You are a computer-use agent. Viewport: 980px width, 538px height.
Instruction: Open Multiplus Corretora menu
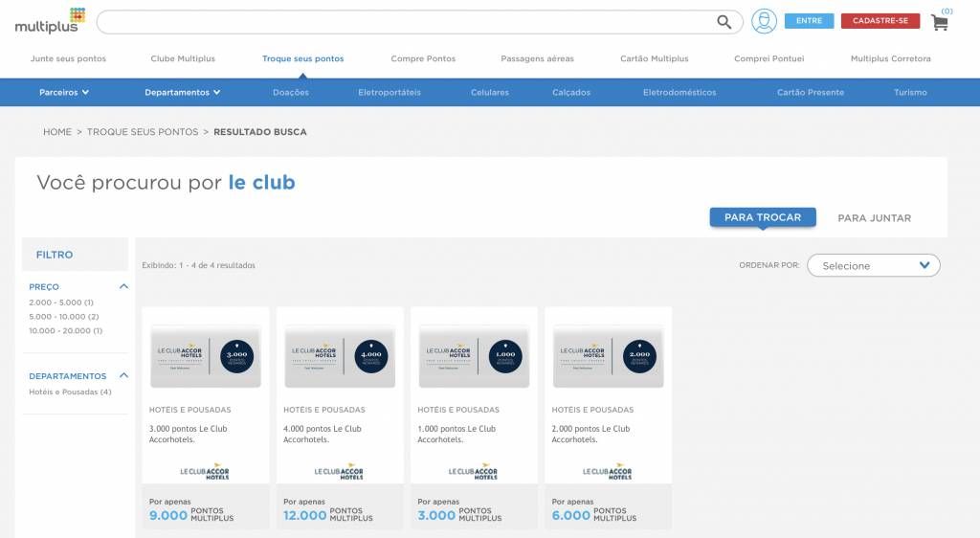click(890, 58)
